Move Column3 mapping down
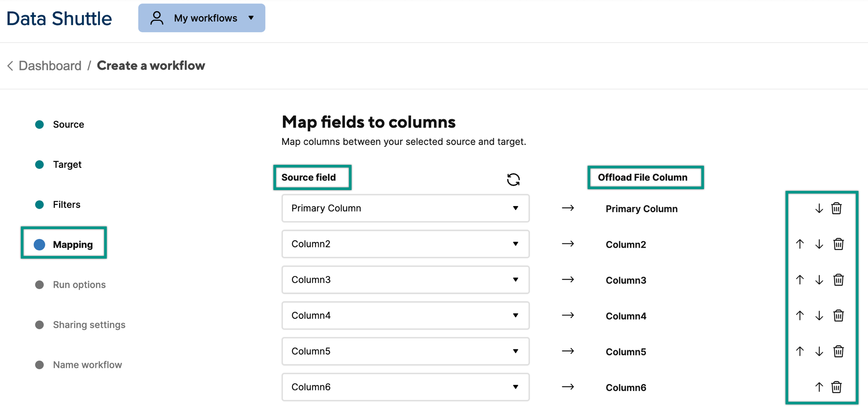The height and width of the screenshot is (420, 868). pos(819,280)
